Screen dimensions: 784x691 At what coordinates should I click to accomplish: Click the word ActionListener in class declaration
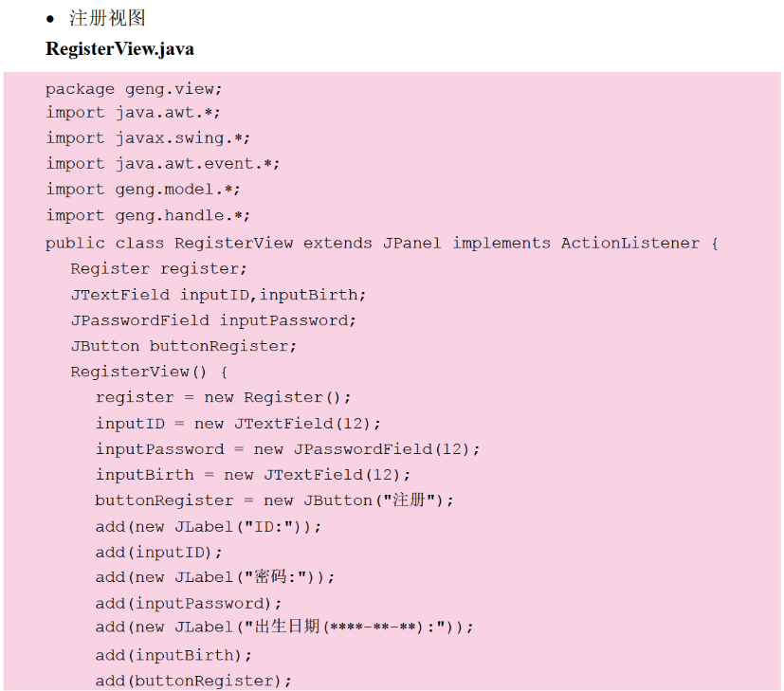coord(629,243)
